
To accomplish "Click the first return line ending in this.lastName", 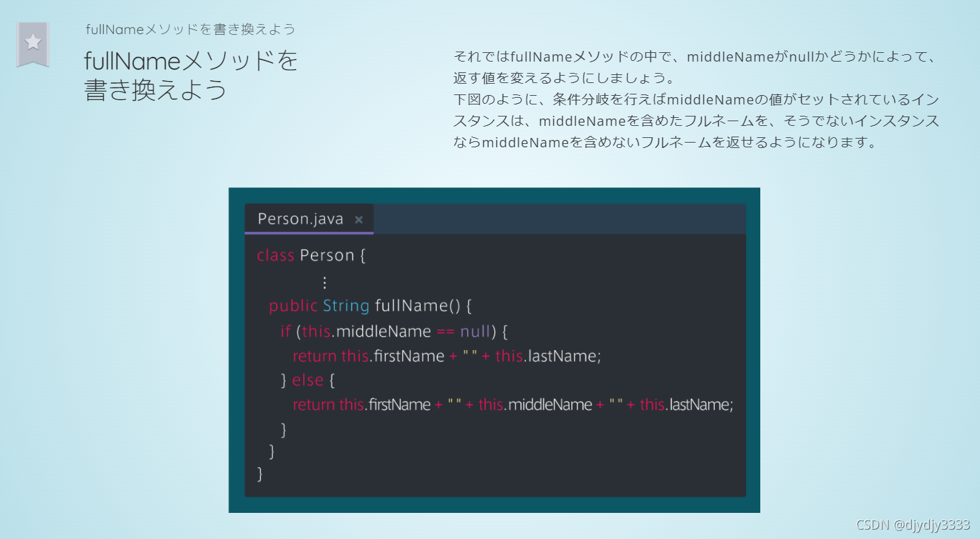I will (447, 356).
